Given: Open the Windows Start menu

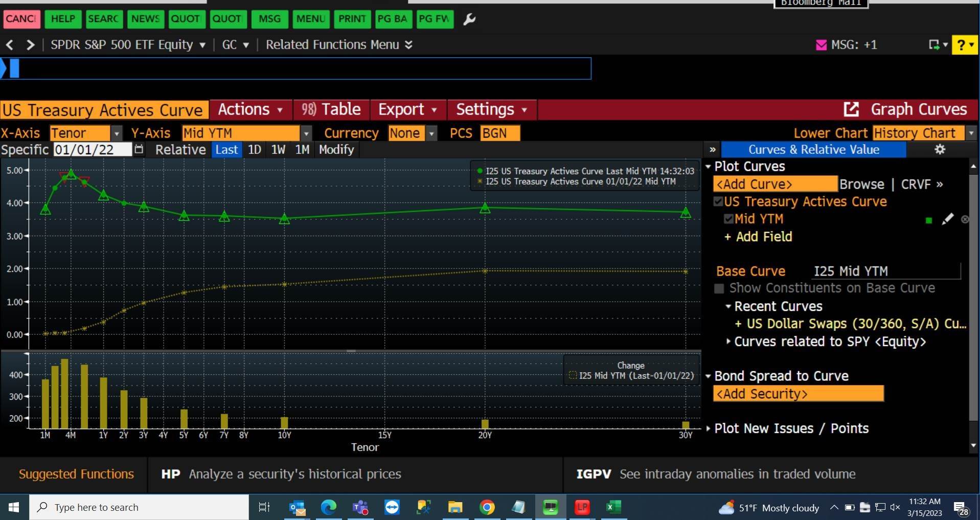Looking at the screenshot, I should tap(14, 507).
